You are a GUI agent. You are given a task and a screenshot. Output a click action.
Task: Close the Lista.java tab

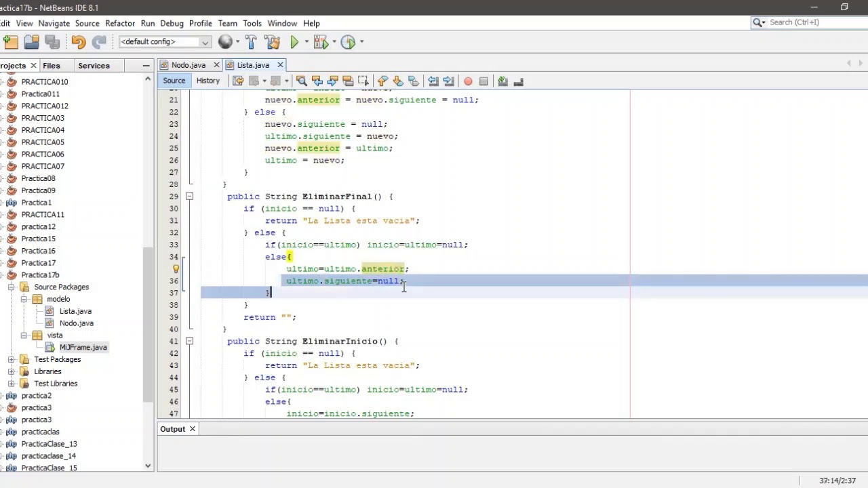coord(280,65)
